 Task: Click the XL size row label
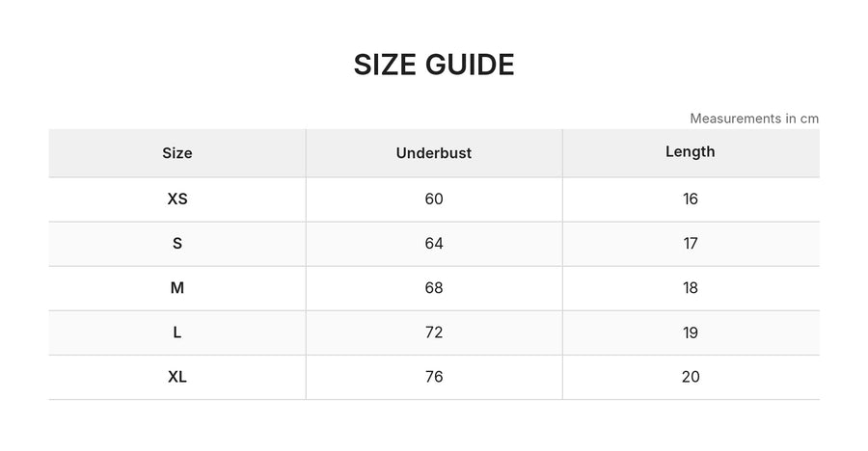click(177, 377)
